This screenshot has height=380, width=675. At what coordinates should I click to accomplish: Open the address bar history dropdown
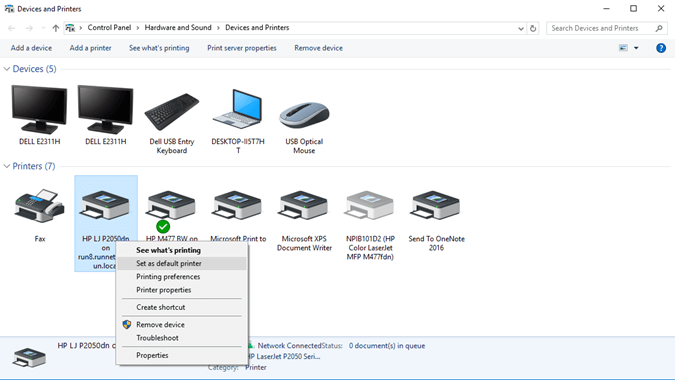pos(521,28)
